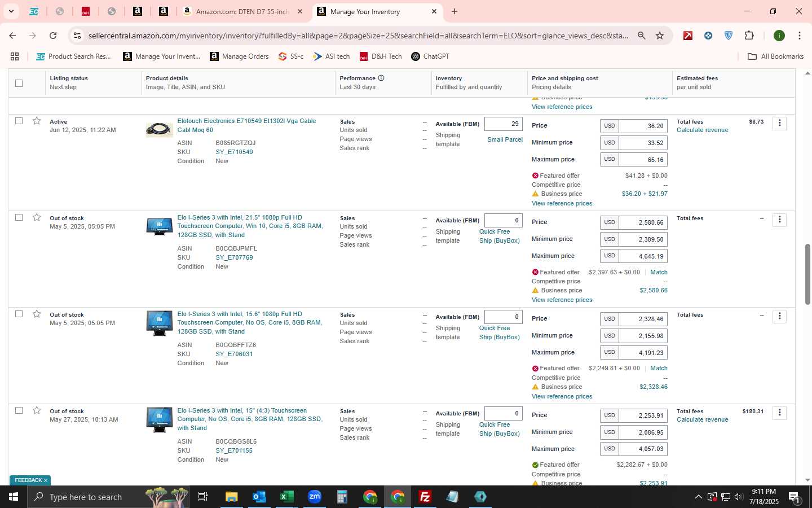Check the select-all checkbox in header
This screenshot has width=812, height=508.
click(x=19, y=83)
